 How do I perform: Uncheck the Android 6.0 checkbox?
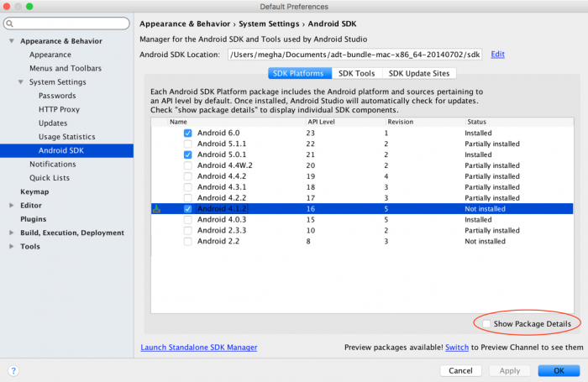pyautogui.click(x=188, y=133)
